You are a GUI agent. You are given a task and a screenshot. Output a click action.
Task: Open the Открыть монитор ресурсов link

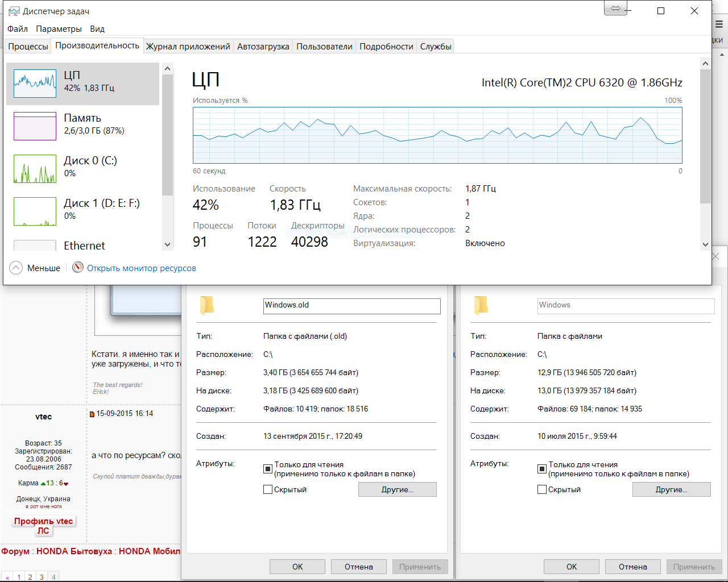click(x=142, y=268)
